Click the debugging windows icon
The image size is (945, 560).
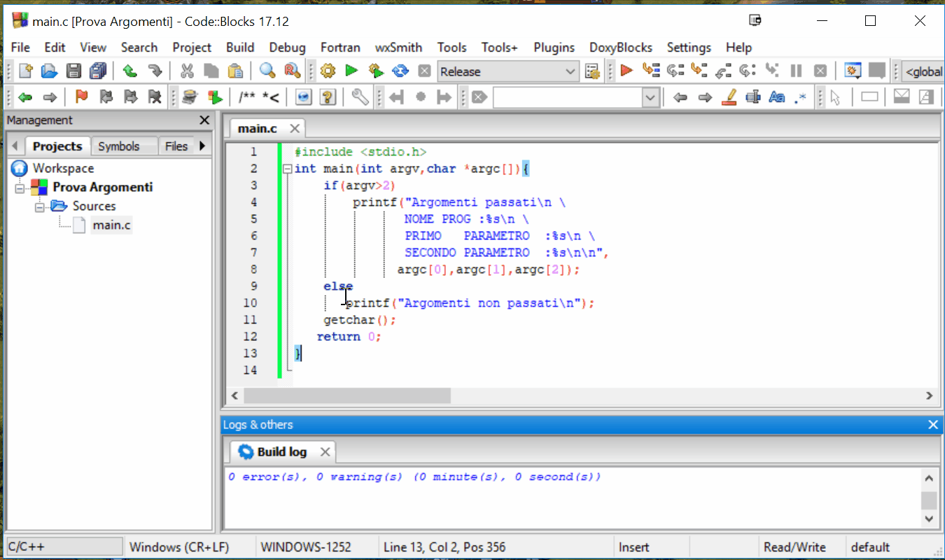(x=853, y=71)
